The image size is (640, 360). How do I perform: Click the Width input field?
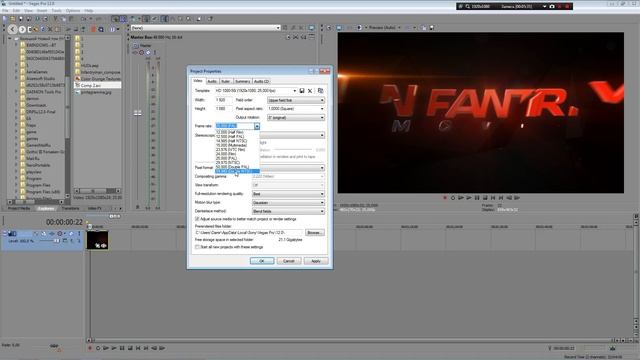coord(223,100)
